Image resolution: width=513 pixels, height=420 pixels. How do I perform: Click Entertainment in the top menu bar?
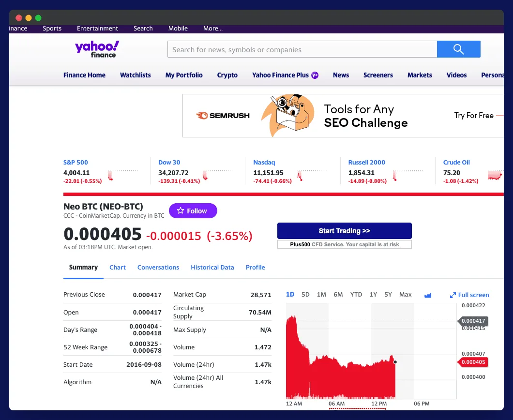pos(97,28)
